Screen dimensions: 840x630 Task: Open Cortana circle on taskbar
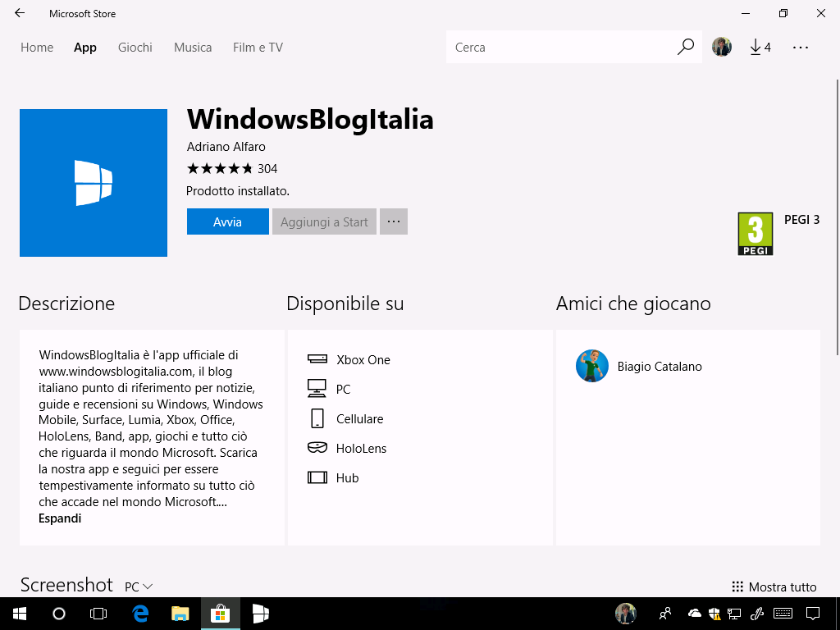(x=59, y=614)
